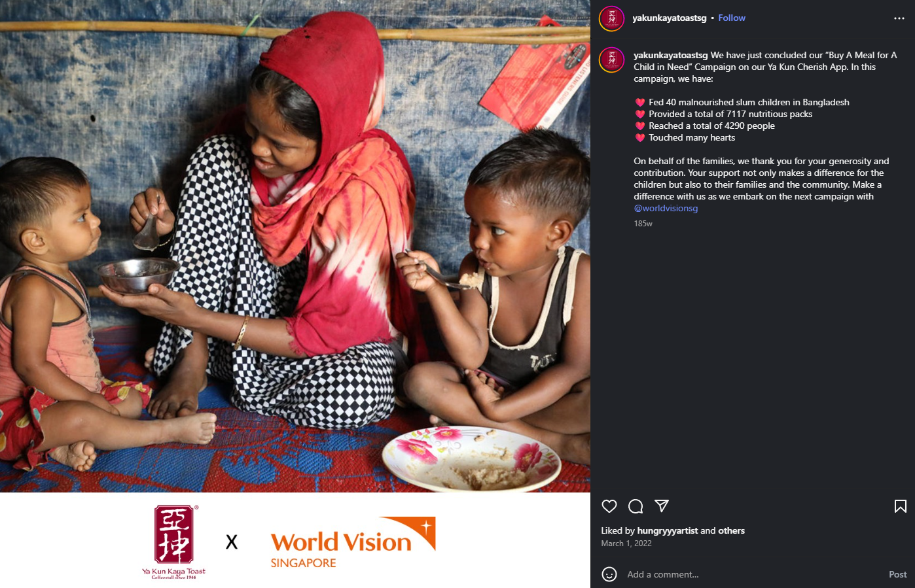Click the Add a comment field
The width and height of the screenshot is (915, 588).
point(753,574)
